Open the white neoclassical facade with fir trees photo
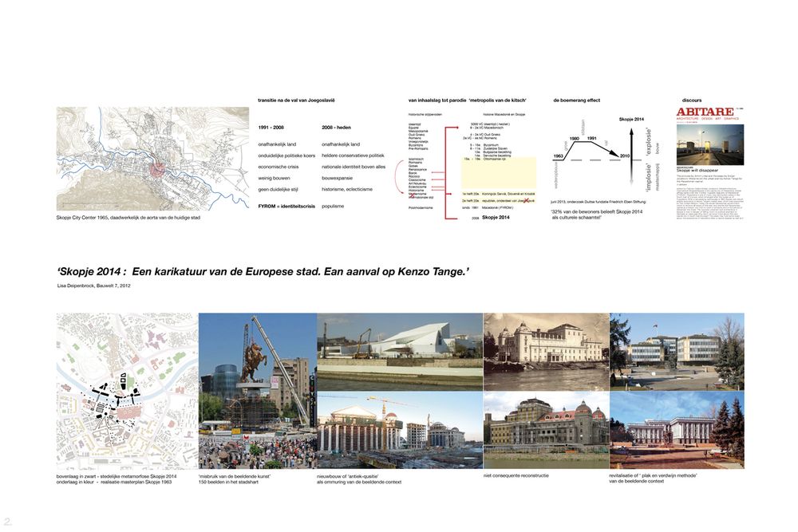The width and height of the screenshot is (798, 532). [x=677, y=430]
